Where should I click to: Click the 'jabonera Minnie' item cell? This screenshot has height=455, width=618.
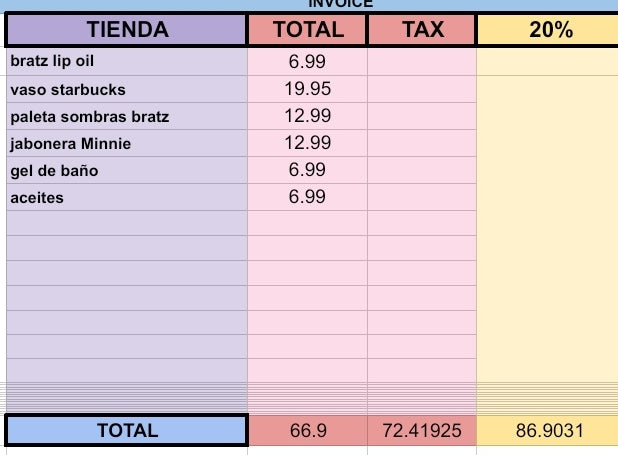(x=126, y=144)
